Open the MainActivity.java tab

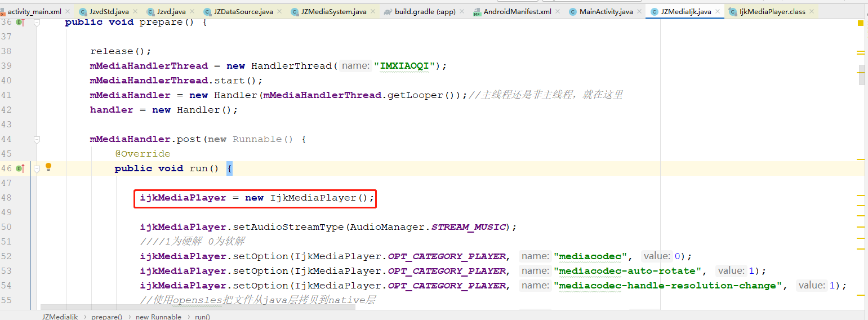(x=606, y=11)
